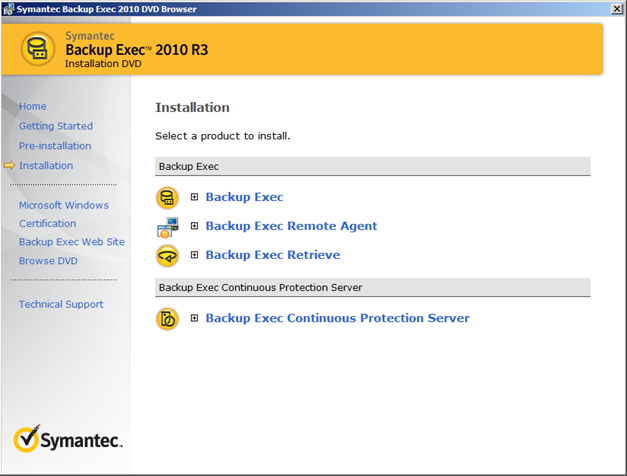Click the 'Backup Exec' gray section header
Image resolution: width=627 pixels, height=476 pixels.
click(x=373, y=166)
